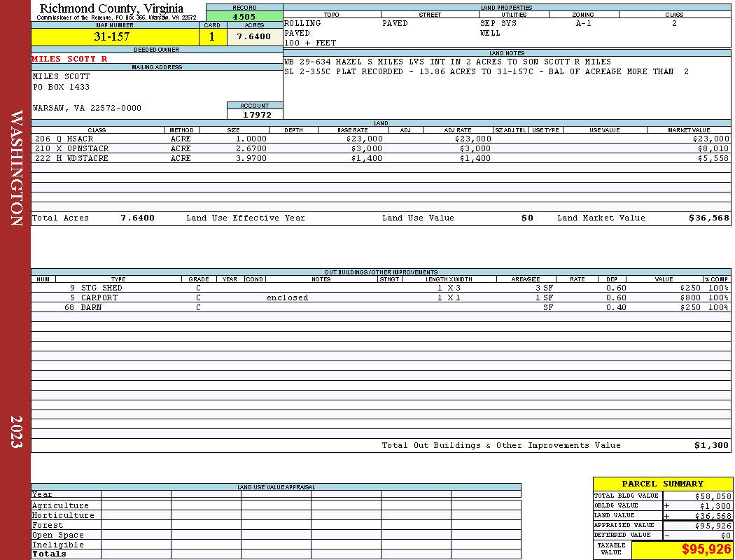Click the SEP SYS utilities value
The height and width of the screenshot is (560, 735).
498,23
